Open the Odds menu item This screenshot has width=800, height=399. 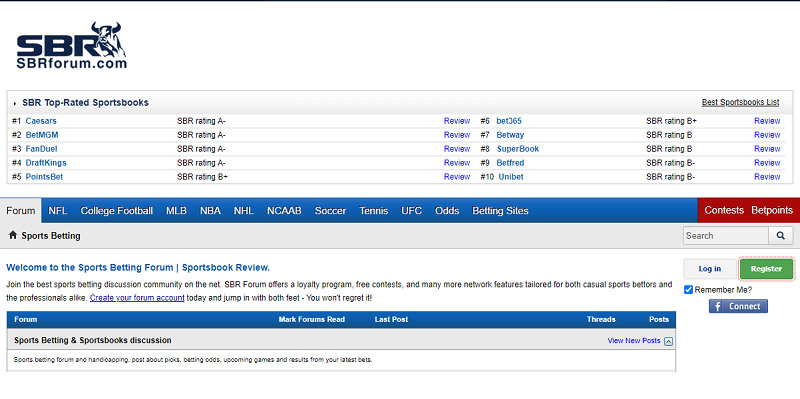447,211
